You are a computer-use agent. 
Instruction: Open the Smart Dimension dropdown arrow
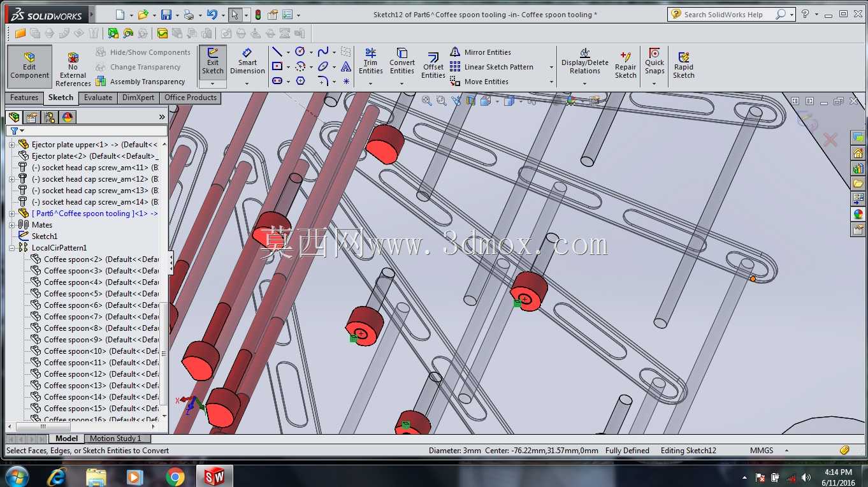[247, 84]
